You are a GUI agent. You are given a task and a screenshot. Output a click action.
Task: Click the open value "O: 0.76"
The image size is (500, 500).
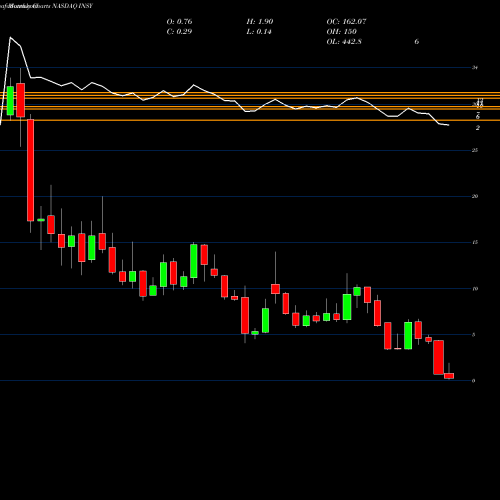(x=179, y=22)
